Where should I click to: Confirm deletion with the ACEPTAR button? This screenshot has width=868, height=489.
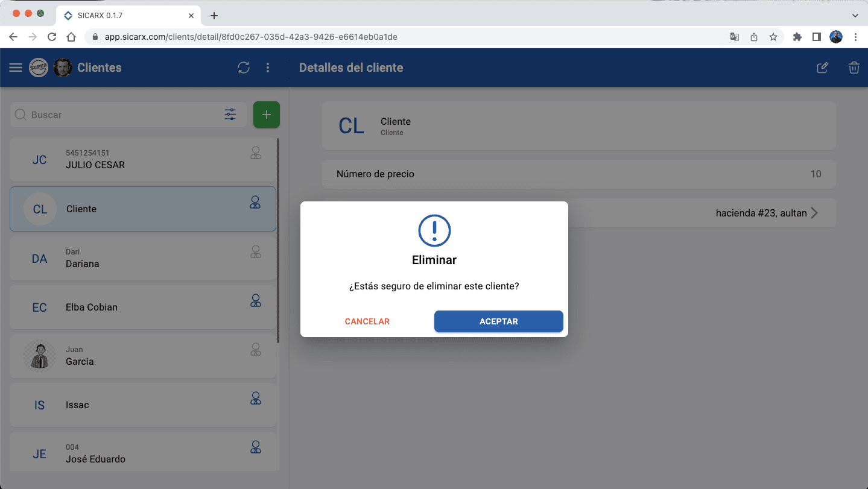click(x=499, y=321)
